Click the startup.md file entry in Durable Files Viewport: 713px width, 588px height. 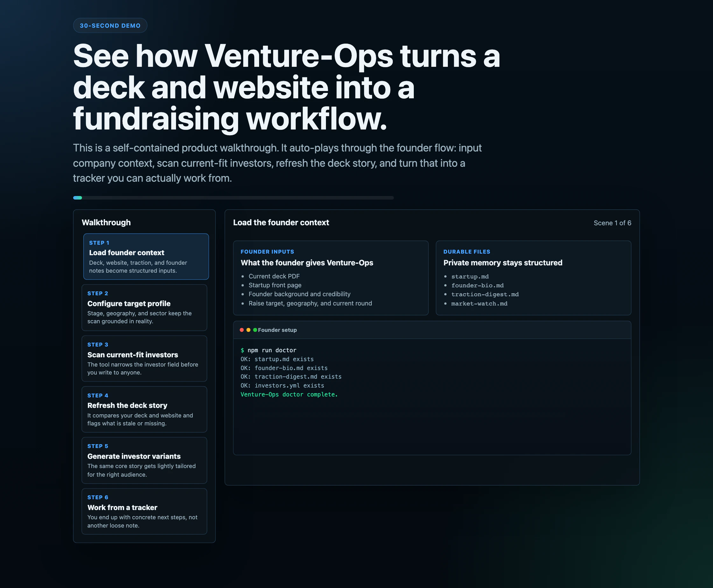point(470,276)
